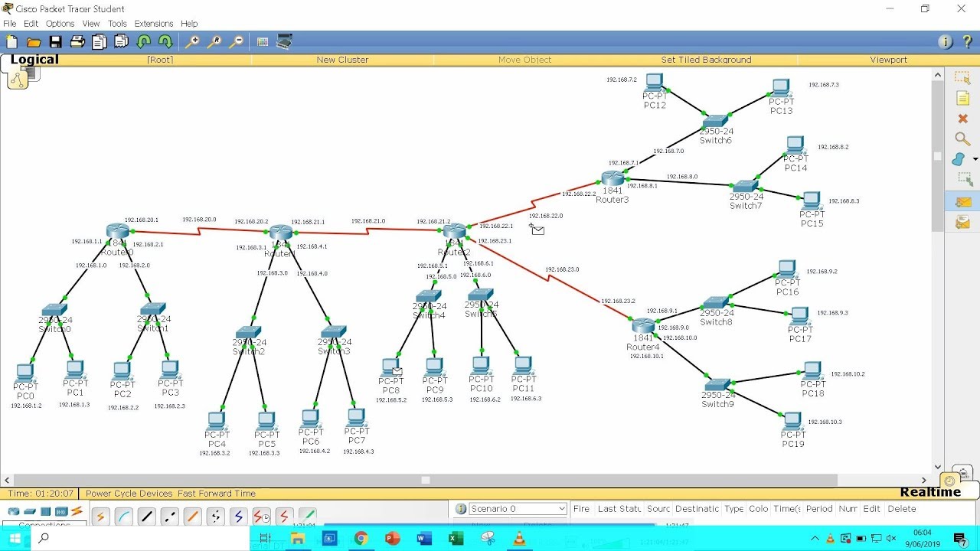Open PowerPoint from the Windows taskbar
Screen dimensions: 980x551
pos(393,539)
